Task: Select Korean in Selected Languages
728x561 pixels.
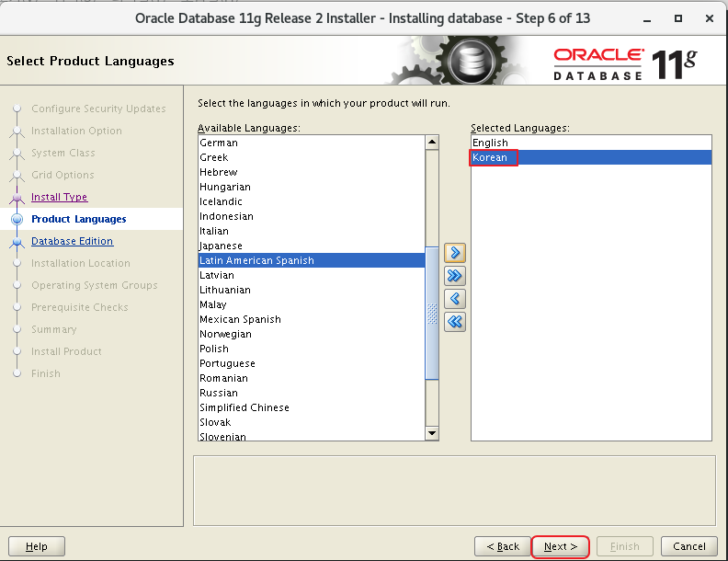Action: pyautogui.click(x=591, y=157)
